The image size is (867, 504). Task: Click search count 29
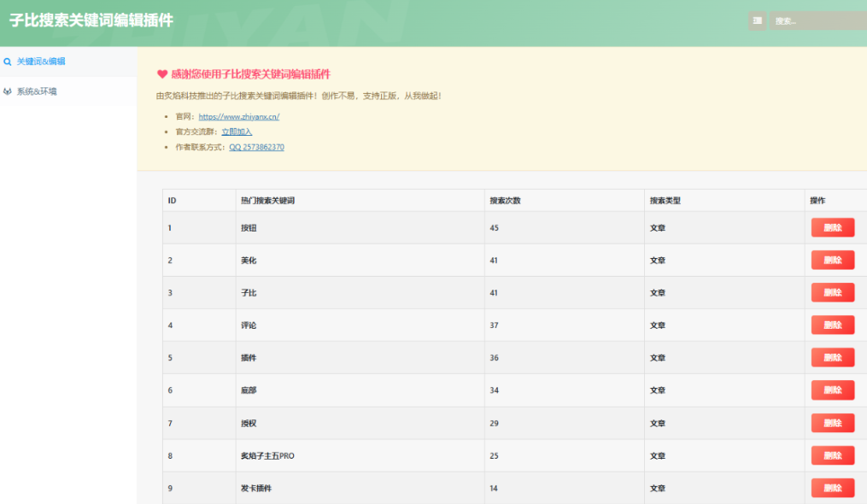pyautogui.click(x=495, y=424)
